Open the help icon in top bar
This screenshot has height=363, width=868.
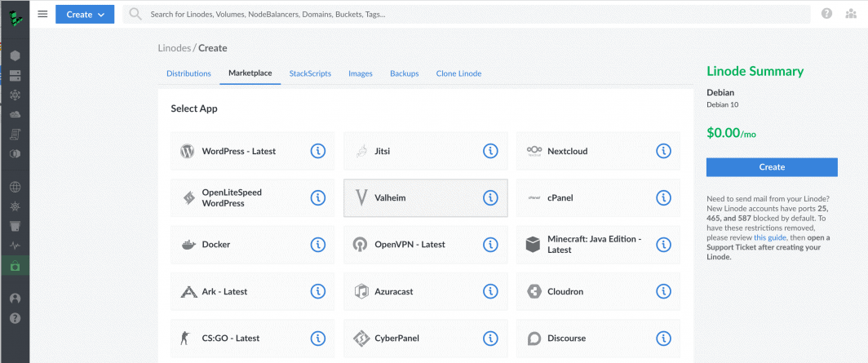(x=827, y=14)
